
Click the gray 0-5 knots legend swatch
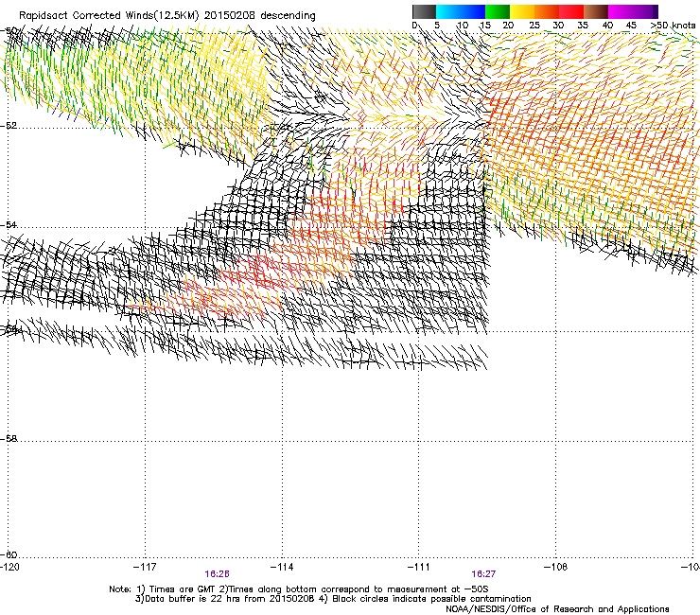click(424, 11)
